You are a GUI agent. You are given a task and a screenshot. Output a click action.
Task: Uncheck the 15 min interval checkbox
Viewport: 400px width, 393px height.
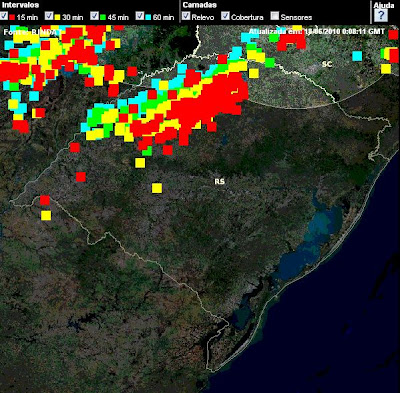[4, 16]
